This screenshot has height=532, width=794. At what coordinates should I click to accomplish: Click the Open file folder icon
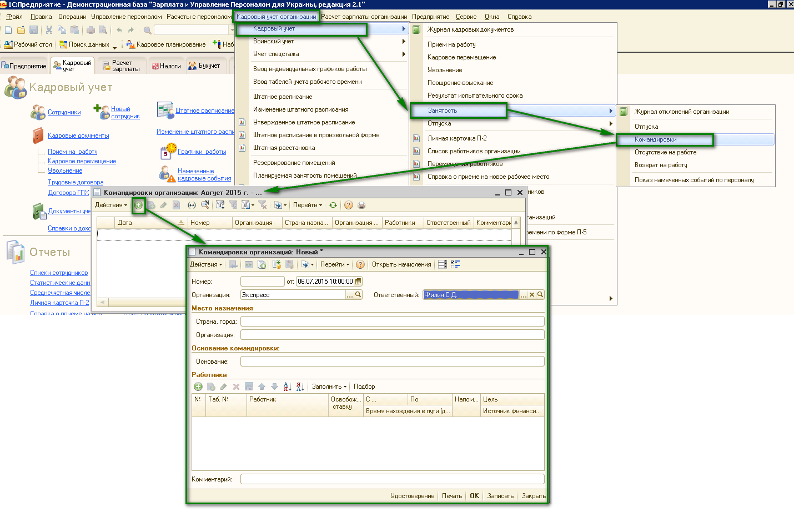[x=21, y=30]
